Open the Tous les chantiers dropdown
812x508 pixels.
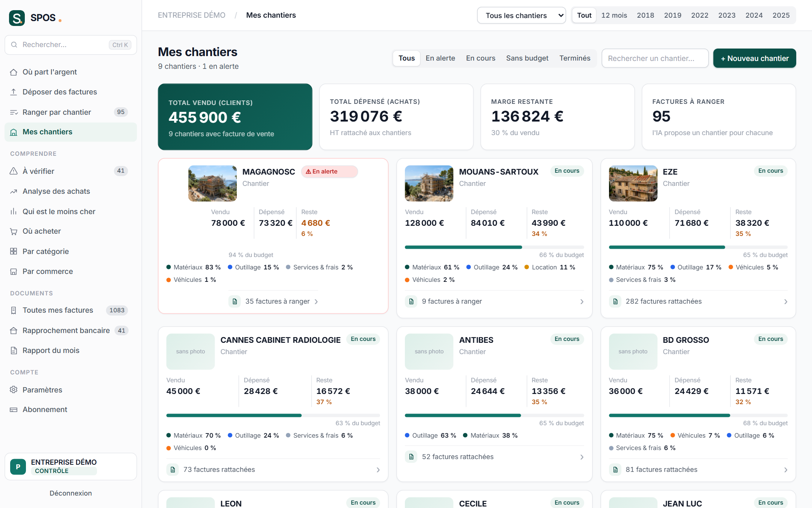click(521, 15)
